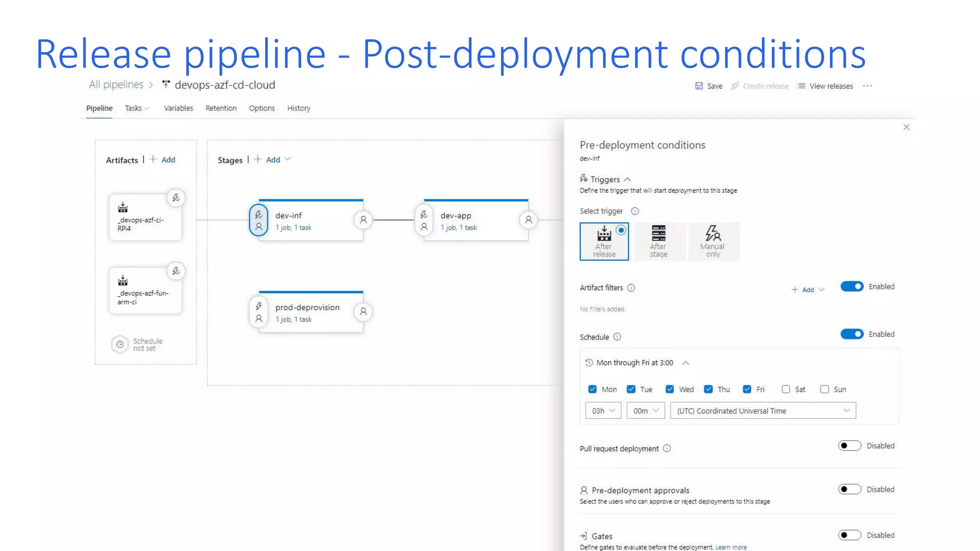Open pre-deployment conditions on dev-app stage
The width and height of the screenshot is (980, 551).
424,220
